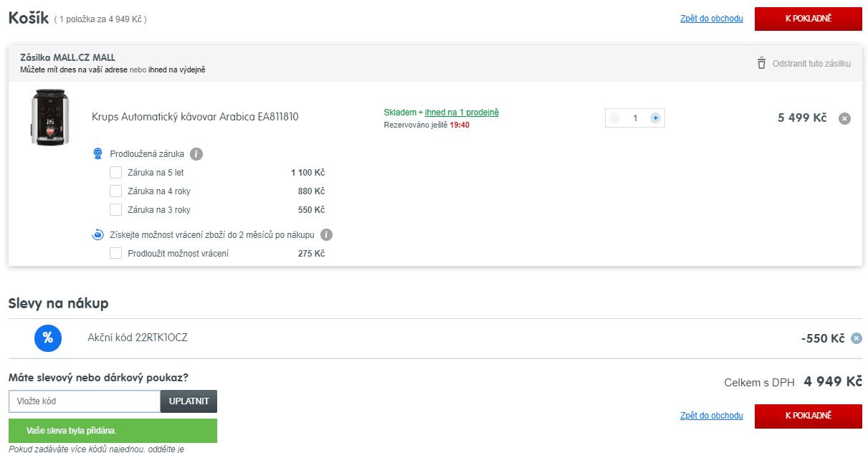Open Krups Automatický kávovar Arabica EA811810 title
The image size is (868, 453).
(x=195, y=117)
